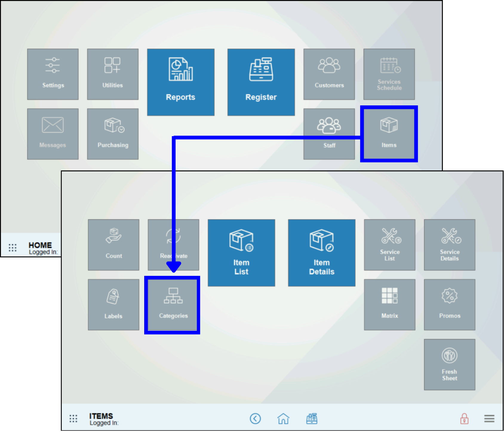Open the Labels tool
The height and width of the screenshot is (432, 504).
pos(113,304)
